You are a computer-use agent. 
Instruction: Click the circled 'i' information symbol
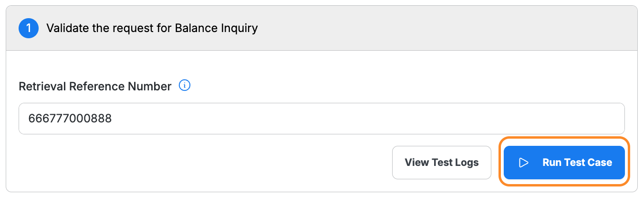coord(185,86)
